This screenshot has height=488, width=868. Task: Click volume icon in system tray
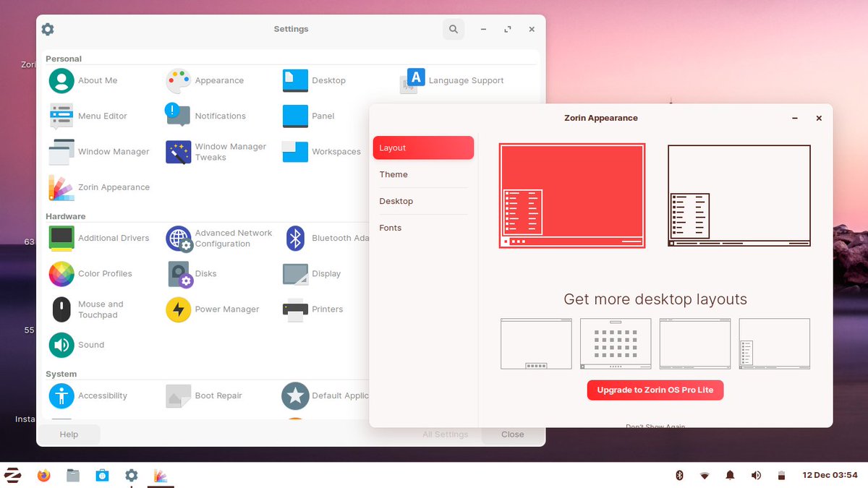pyautogui.click(x=756, y=475)
